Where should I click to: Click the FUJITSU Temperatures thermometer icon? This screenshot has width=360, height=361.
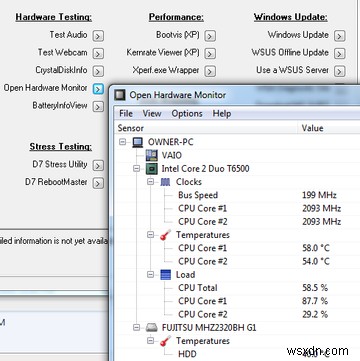166,341
